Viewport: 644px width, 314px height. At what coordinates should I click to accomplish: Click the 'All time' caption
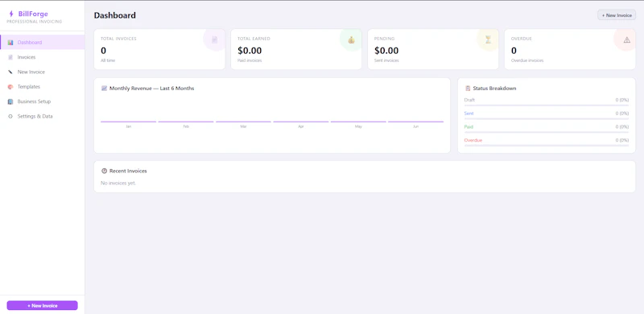coord(108,60)
